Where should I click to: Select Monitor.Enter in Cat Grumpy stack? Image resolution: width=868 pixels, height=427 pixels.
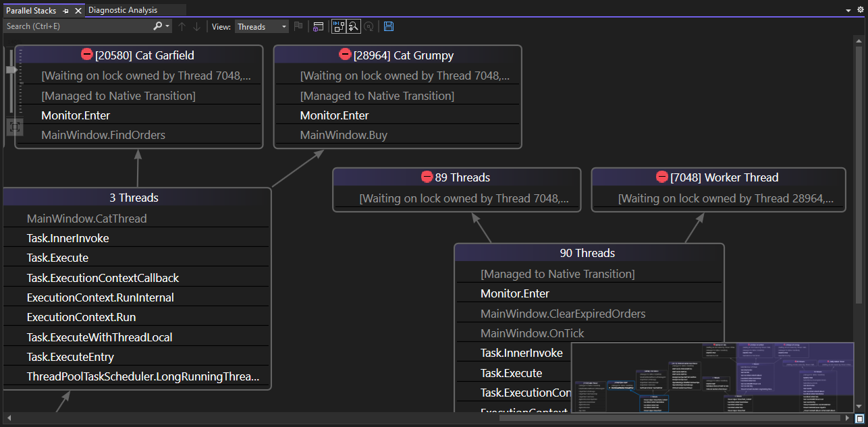(397, 115)
